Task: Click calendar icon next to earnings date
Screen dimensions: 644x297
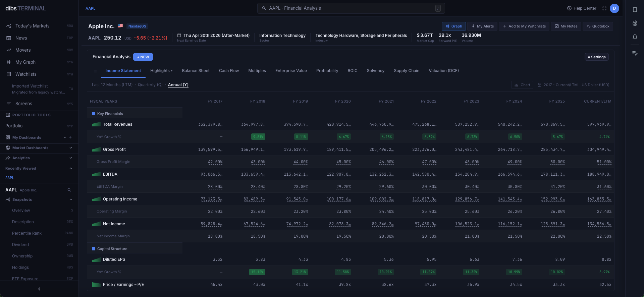Action: 179,35
